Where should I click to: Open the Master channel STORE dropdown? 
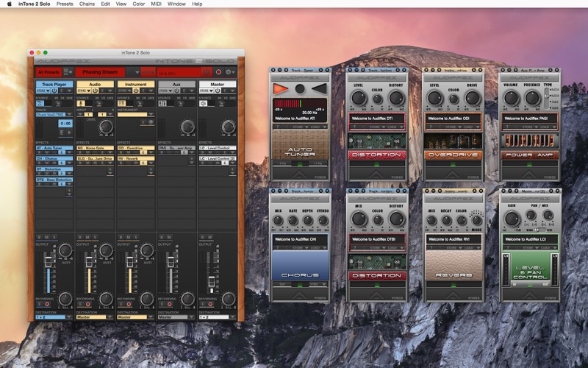[x=207, y=91]
